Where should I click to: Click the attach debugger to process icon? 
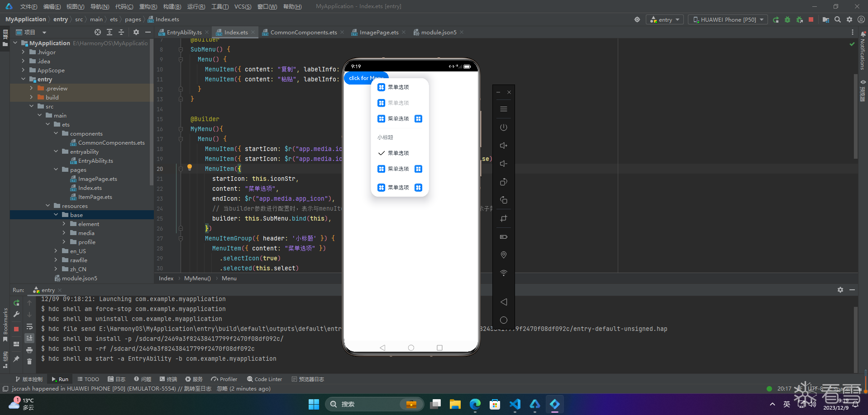(799, 19)
